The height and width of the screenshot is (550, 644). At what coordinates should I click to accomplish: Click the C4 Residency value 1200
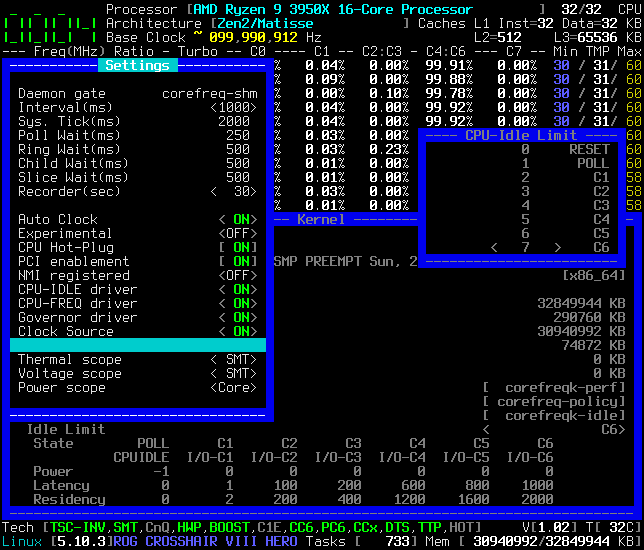409,499
